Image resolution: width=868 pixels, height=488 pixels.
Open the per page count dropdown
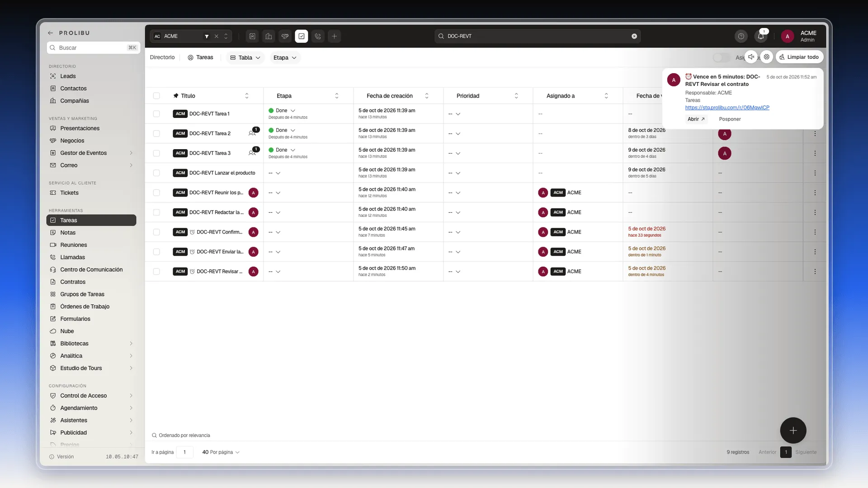pyautogui.click(x=221, y=452)
